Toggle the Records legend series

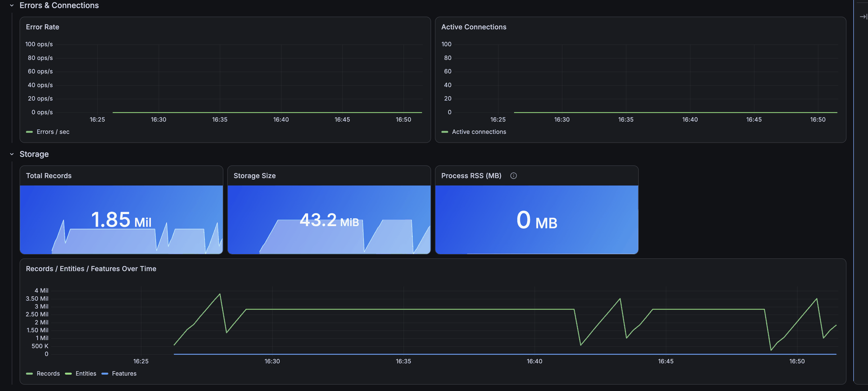(x=48, y=374)
